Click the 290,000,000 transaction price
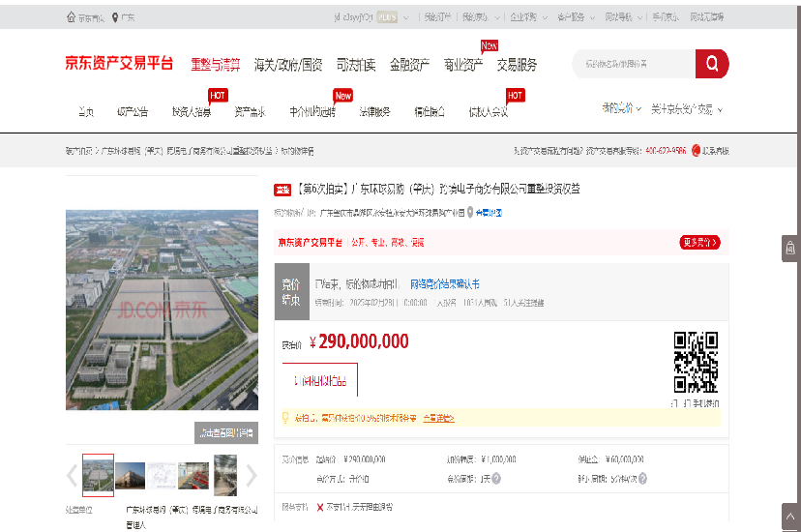This screenshot has height=532, width=801. [x=359, y=341]
